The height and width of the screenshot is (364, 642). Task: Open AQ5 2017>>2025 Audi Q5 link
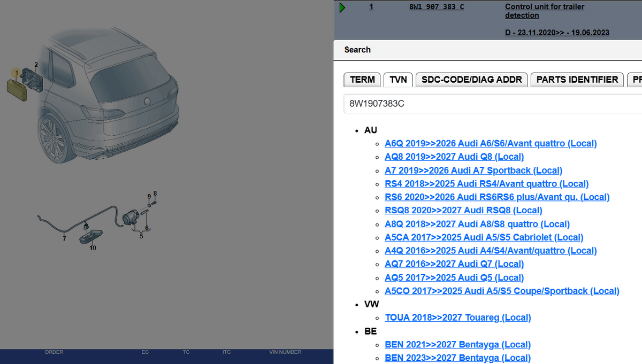pos(454,277)
